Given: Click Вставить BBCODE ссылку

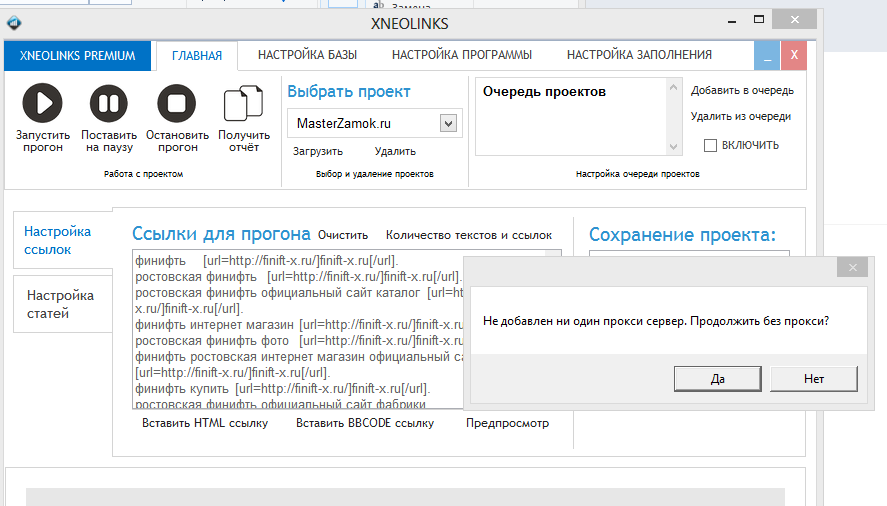Looking at the screenshot, I should (365, 423).
